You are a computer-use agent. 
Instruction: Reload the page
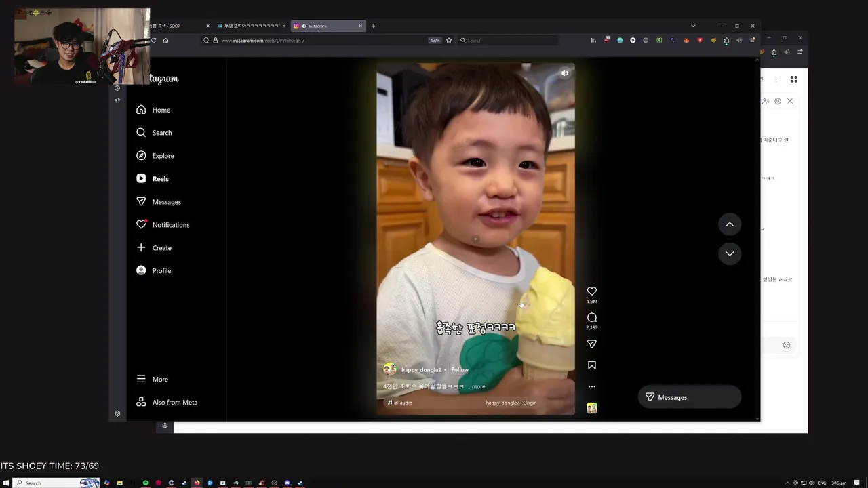point(153,41)
